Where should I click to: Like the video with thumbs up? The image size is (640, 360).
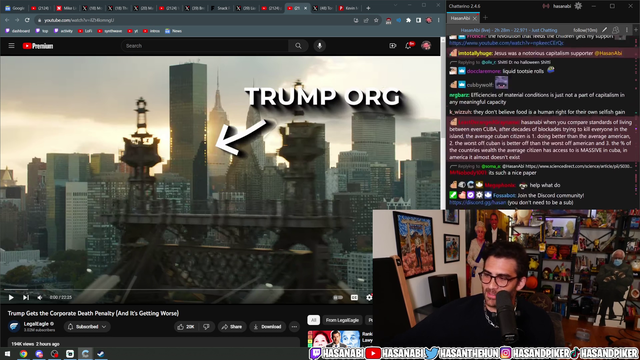[x=186, y=327]
